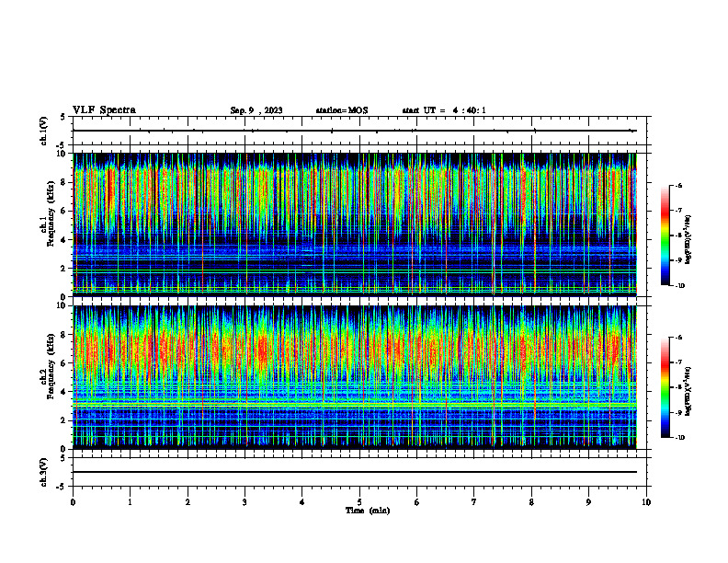Click "-6" on the ch.1 colorbar
This screenshot has width=728, height=563.
tap(678, 186)
